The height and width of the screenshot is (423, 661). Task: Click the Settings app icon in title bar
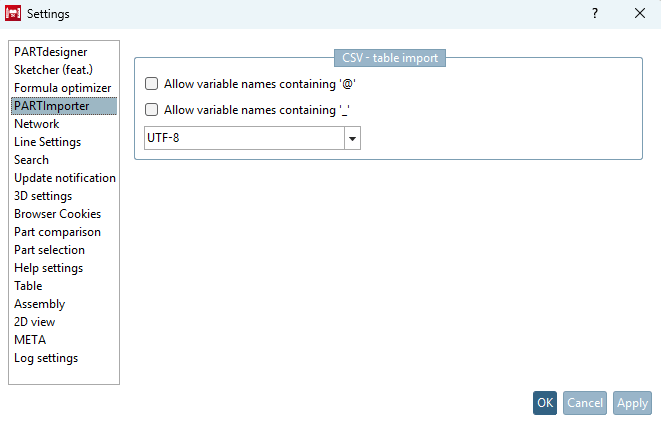(14, 14)
